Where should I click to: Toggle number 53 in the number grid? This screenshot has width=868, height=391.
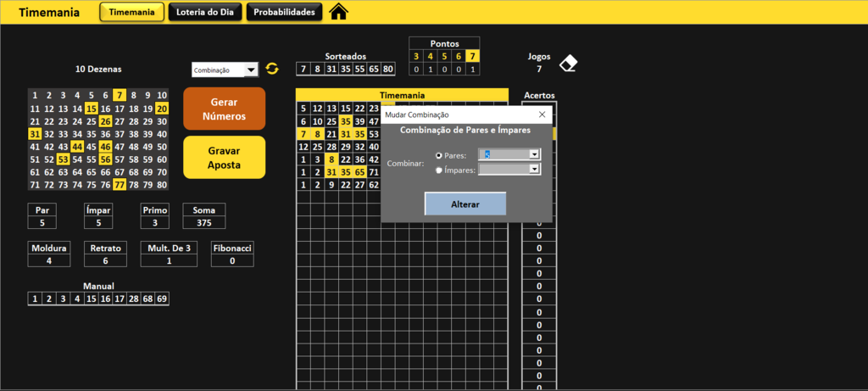[x=63, y=159]
